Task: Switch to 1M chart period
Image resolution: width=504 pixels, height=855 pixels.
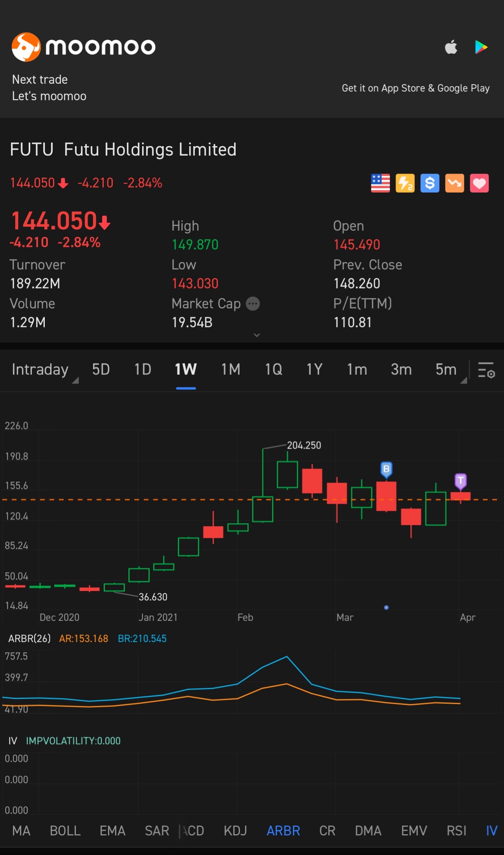Action: coord(231,370)
